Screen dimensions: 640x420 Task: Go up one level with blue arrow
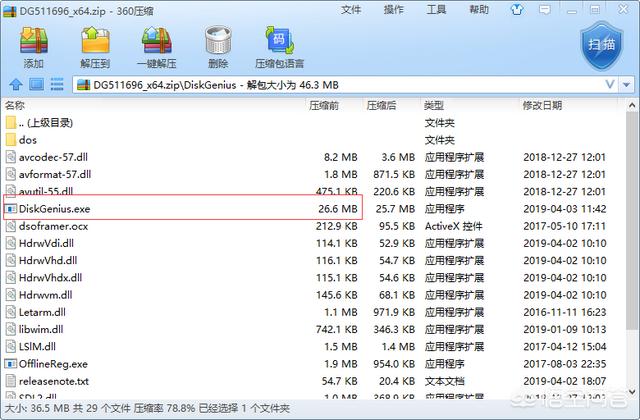pyautogui.click(x=16, y=84)
